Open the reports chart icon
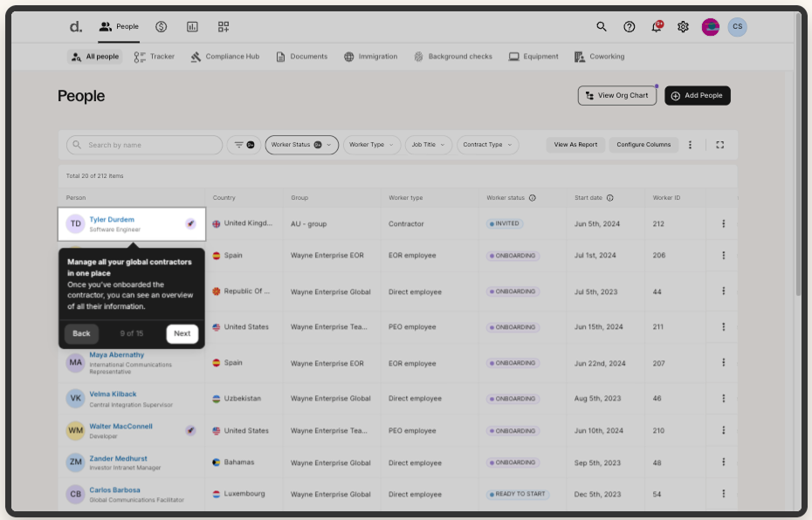The image size is (812, 520). tap(192, 26)
